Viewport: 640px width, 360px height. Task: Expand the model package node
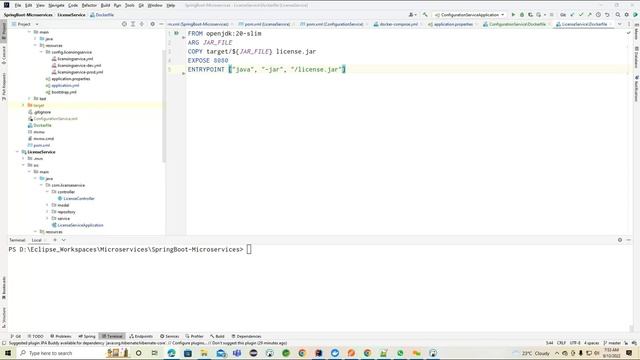47,205
